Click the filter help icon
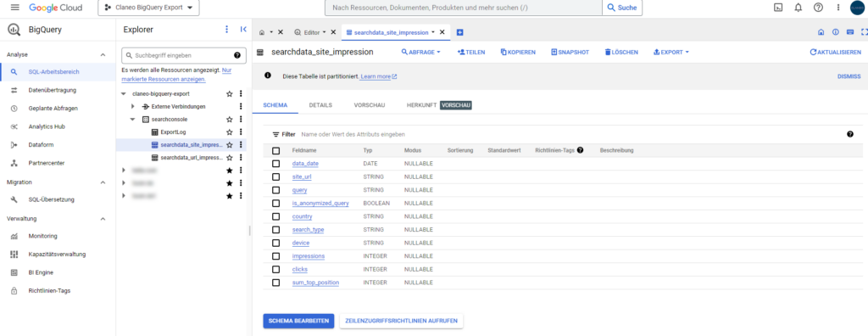 [x=850, y=134]
